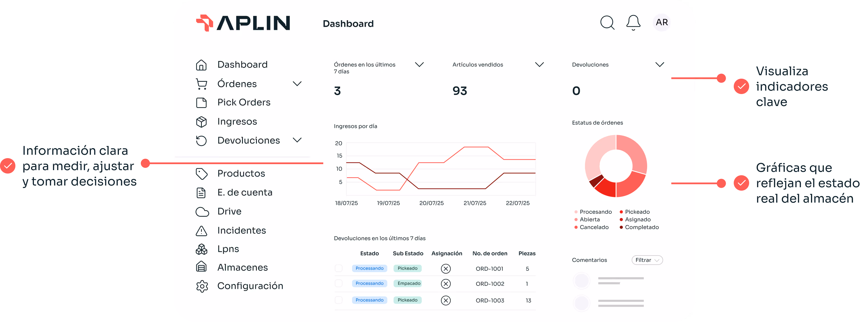This screenshot has width=868, height=324.
Task: Click the Dashboard home icon
Action: [x=201, y=65]
